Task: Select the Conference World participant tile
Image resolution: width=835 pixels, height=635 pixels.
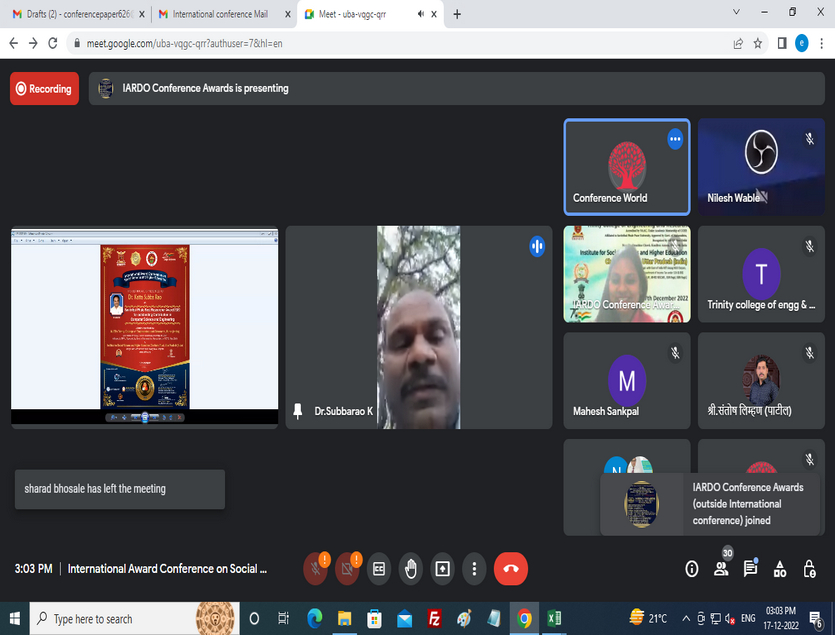Action: pyautogui.click(x=627, y=167)
